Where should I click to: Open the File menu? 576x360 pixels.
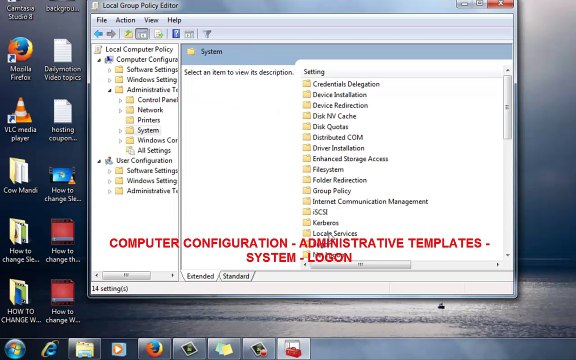tap(102, 20)
